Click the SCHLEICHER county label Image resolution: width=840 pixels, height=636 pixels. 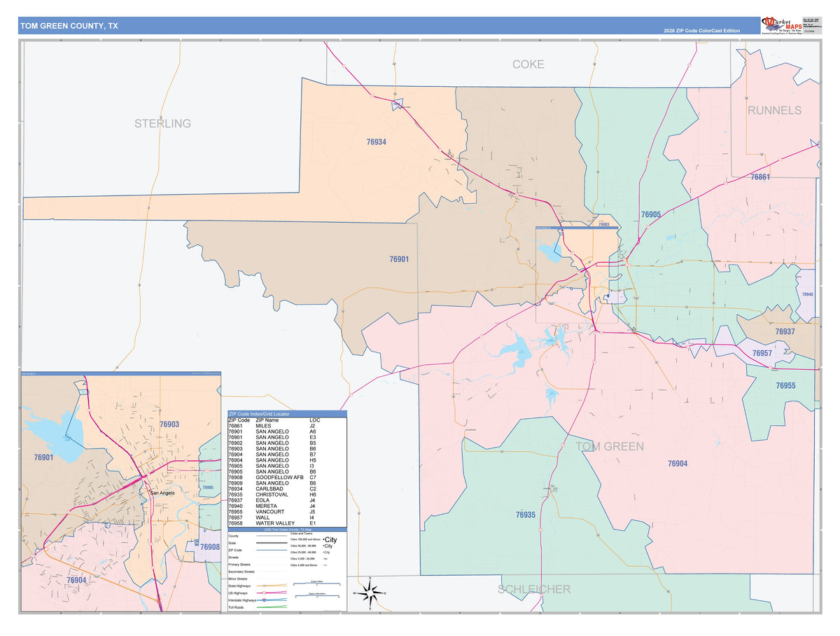[534, 589]
